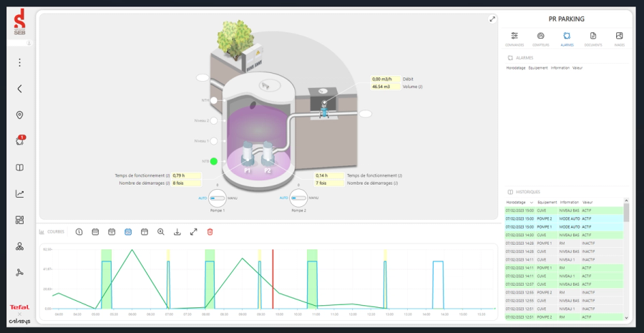Open the alarms icon with red badge
Viewport: 644px width, 333px height.
pyautogui.click(x=20, y=140)
